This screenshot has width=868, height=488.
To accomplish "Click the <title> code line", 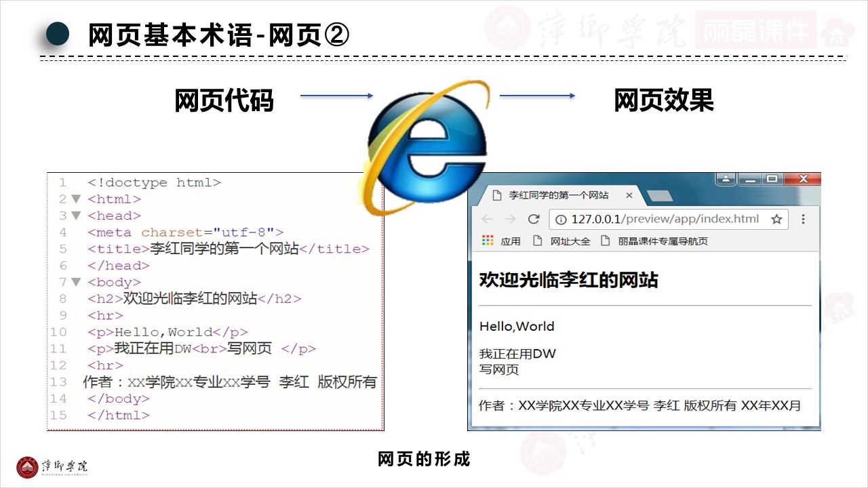I will click(x=229, y=249).
